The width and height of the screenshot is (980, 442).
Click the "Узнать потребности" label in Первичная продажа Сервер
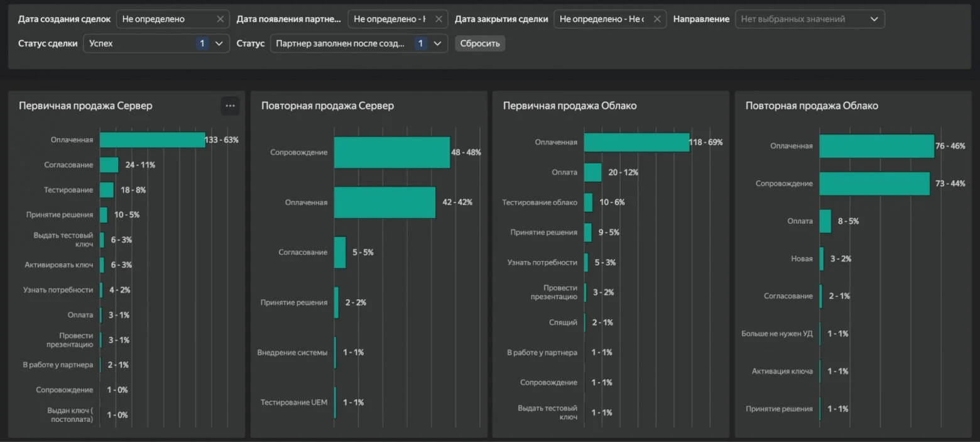pyautogui.click(x=58, y=290)
